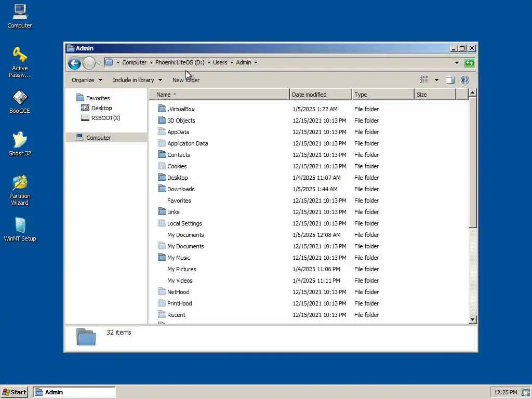Click the system tray icon beside clock
The height and width of the screenshot is (399, 532).
click(526, 392)
